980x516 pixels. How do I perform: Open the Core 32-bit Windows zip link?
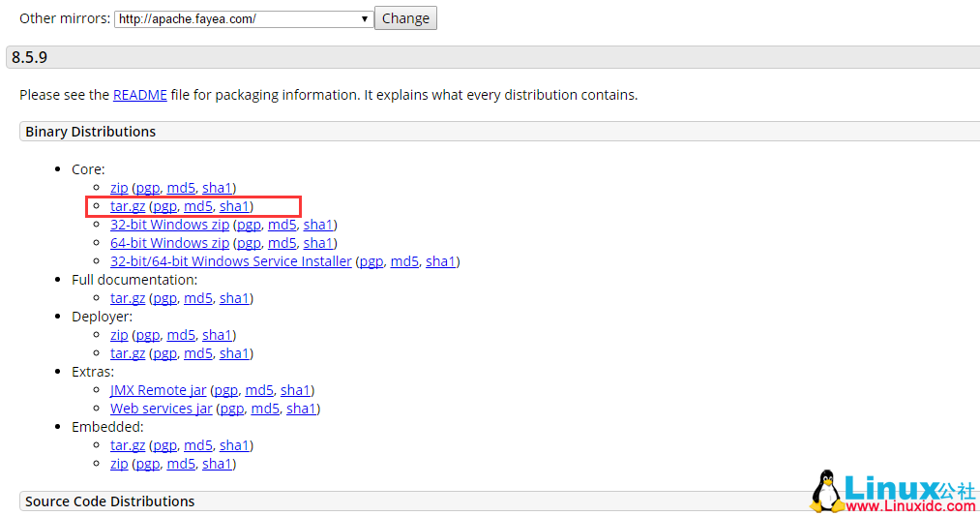[x=169, y=225]
